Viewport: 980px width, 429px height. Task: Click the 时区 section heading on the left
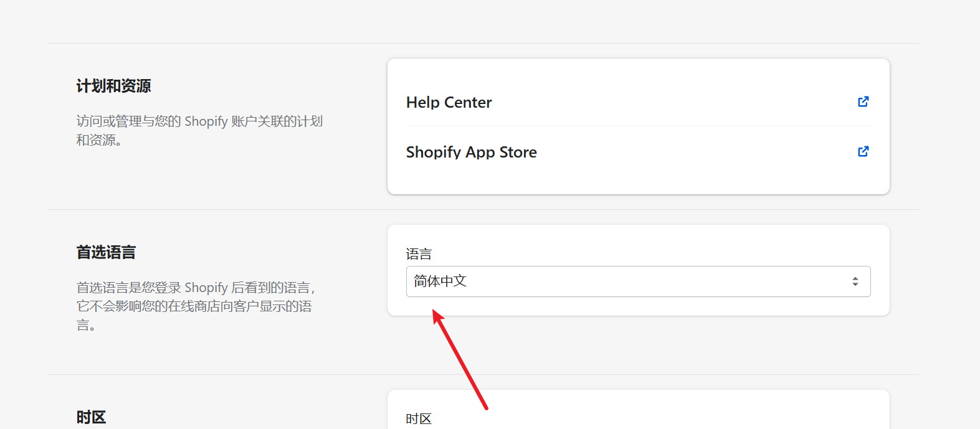pyautogui.click(x=91, y=417)
